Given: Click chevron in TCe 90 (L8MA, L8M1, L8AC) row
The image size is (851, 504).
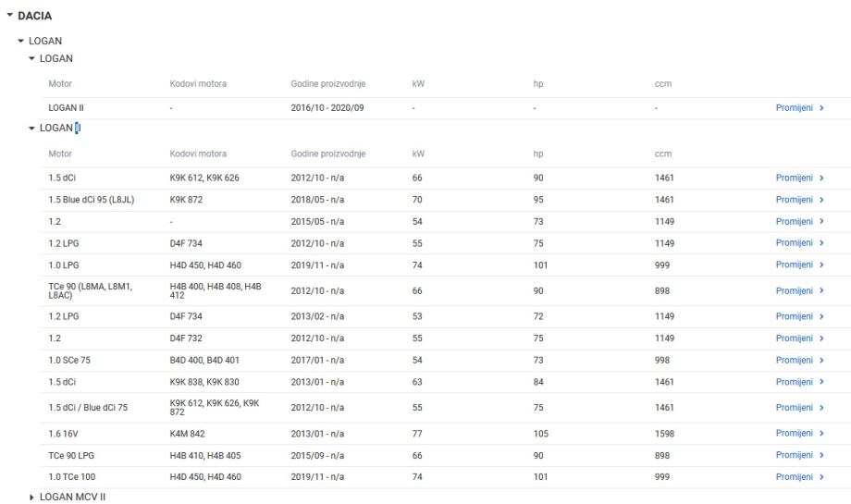Looking at the screenshot, I should [821, 291].
